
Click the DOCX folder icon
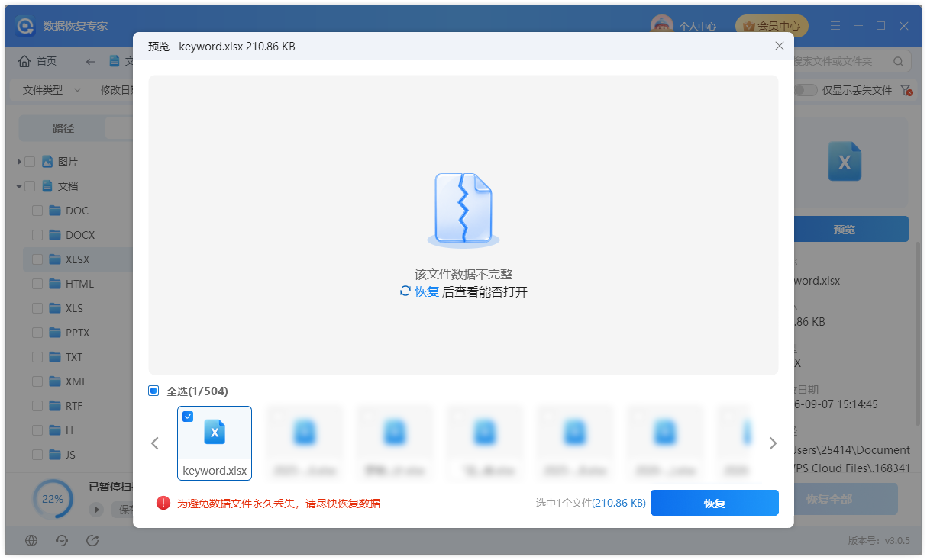tap(54, 235)
